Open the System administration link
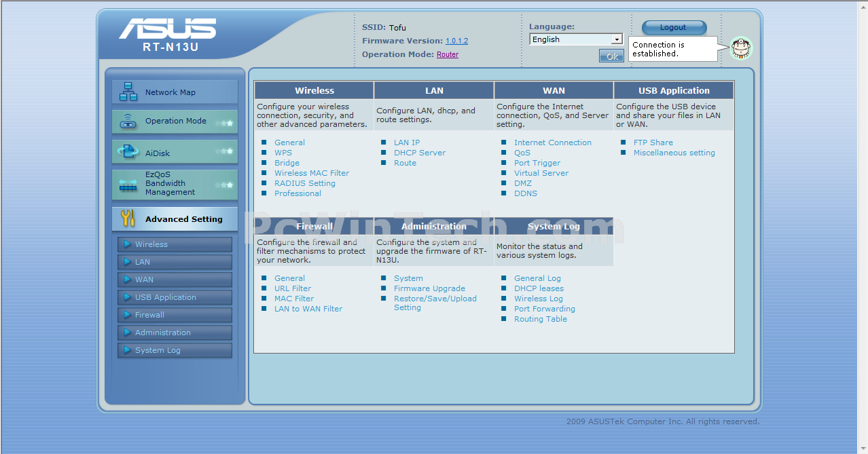This screenshot has height=454, width=868. point(408,278)
